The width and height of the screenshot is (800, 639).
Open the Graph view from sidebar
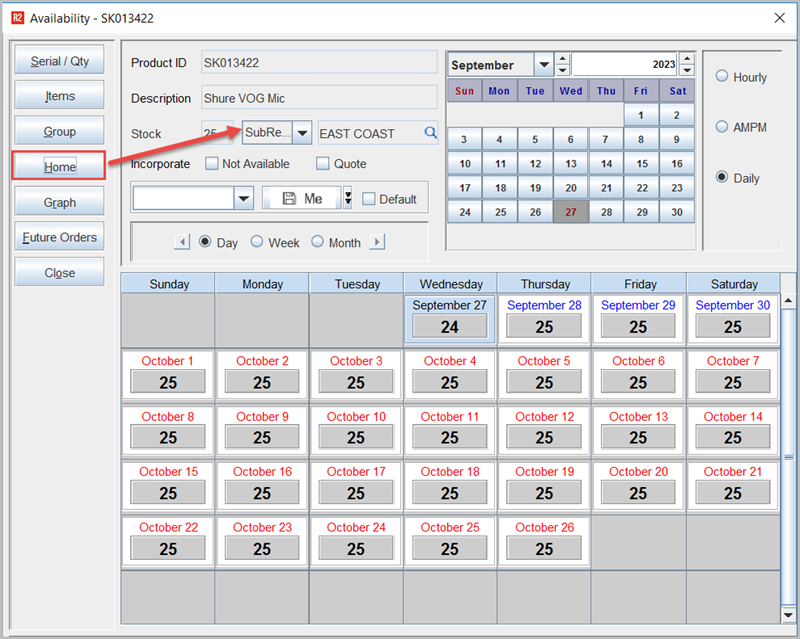point(59,202)
